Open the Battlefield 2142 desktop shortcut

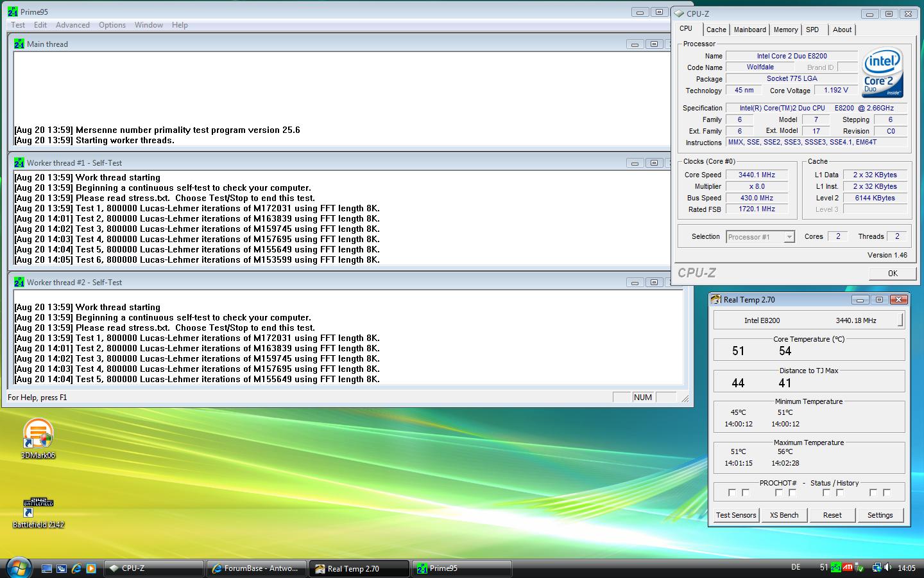click(38, 512)
